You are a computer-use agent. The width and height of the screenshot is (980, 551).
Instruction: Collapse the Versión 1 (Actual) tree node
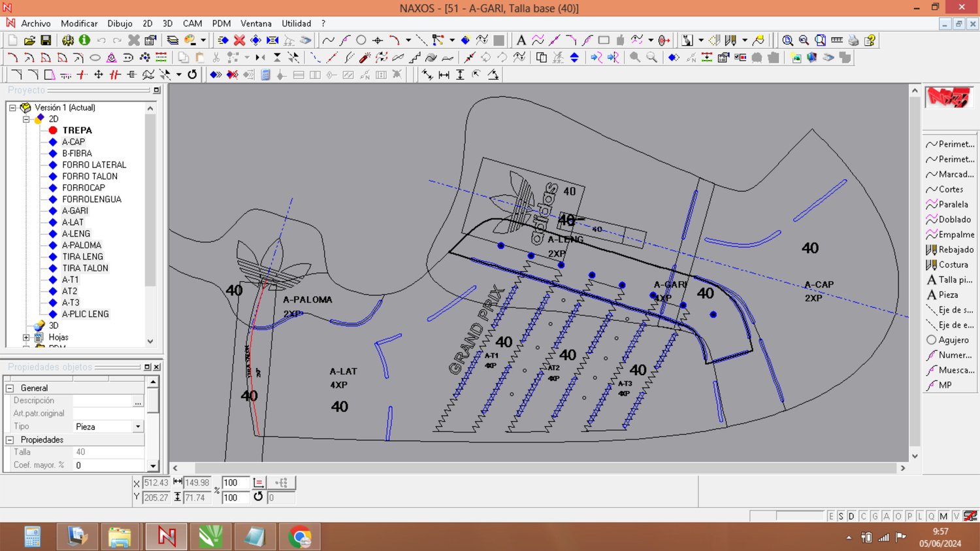point(12,108)
